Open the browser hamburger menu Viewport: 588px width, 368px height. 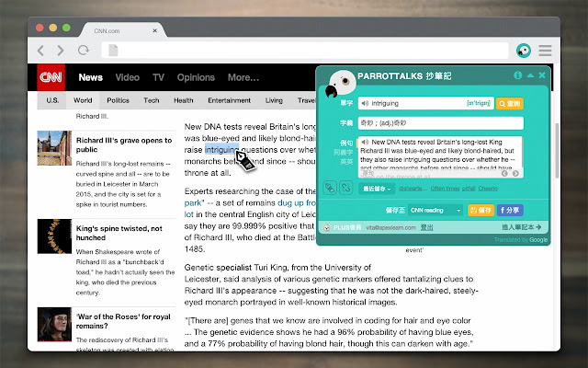[x=545, y=51]
